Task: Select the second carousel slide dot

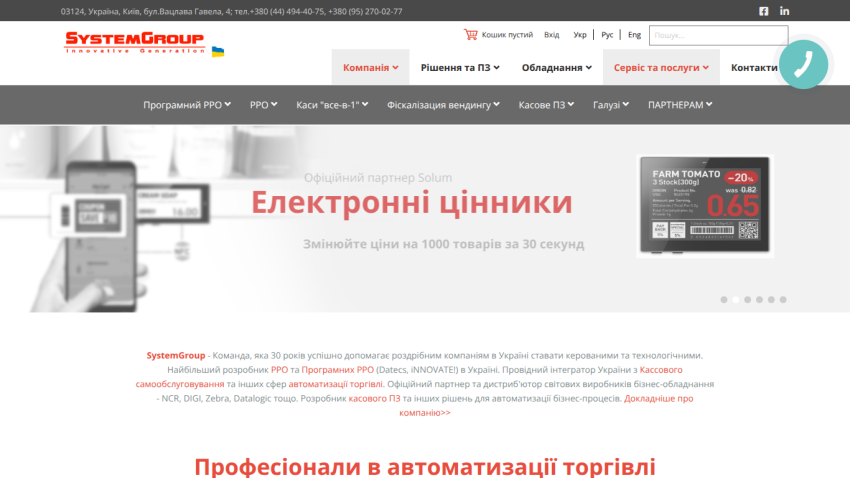Action: coord(736,300)
